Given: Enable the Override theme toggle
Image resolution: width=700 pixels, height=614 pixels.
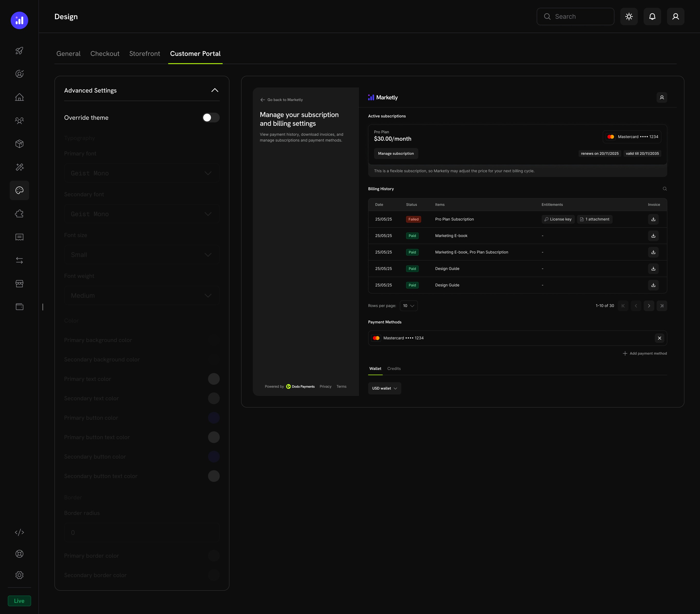Looking at the screenshot, I should [x=211, y=117].
